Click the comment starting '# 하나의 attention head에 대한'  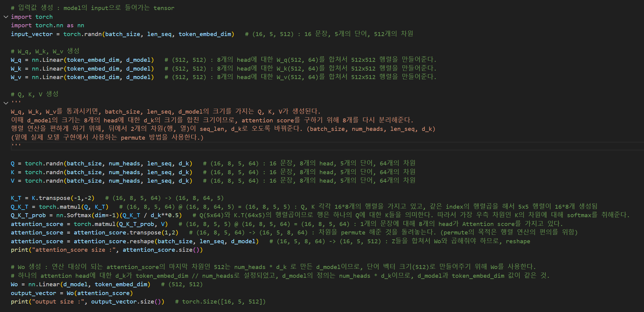point(280,276)
